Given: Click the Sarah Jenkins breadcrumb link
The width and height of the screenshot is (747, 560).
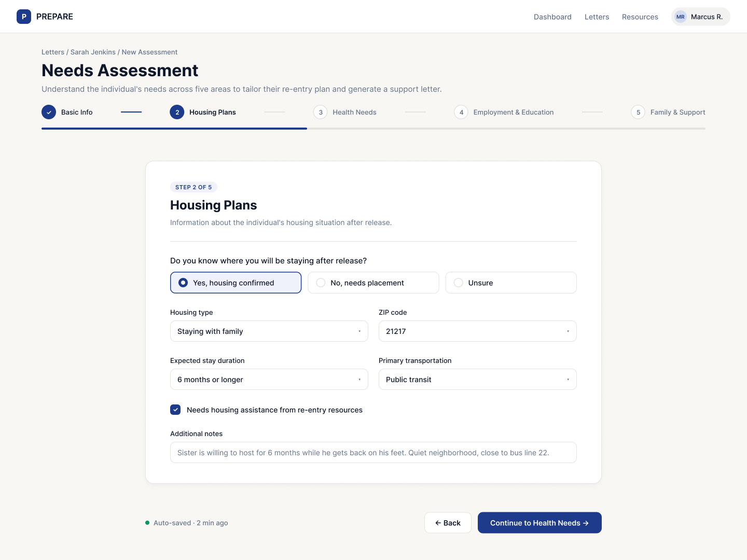Looking at the screenshot, I should click(93, 52).
